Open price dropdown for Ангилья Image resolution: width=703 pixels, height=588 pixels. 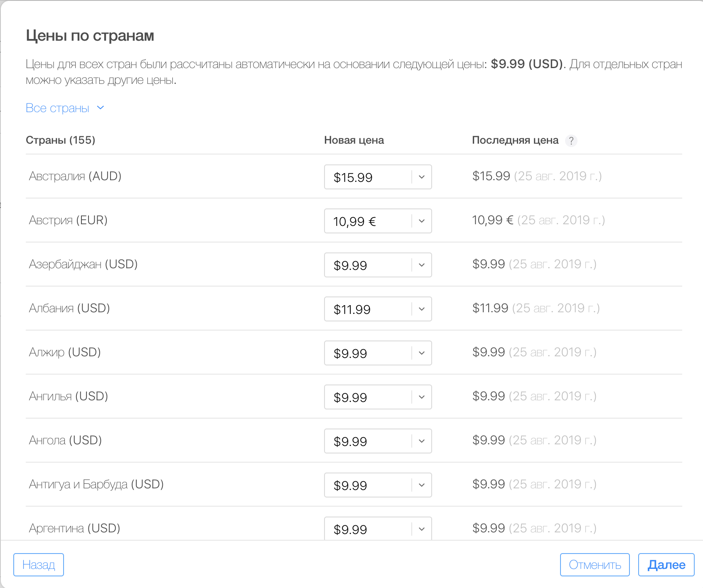[x=421, y=397]
